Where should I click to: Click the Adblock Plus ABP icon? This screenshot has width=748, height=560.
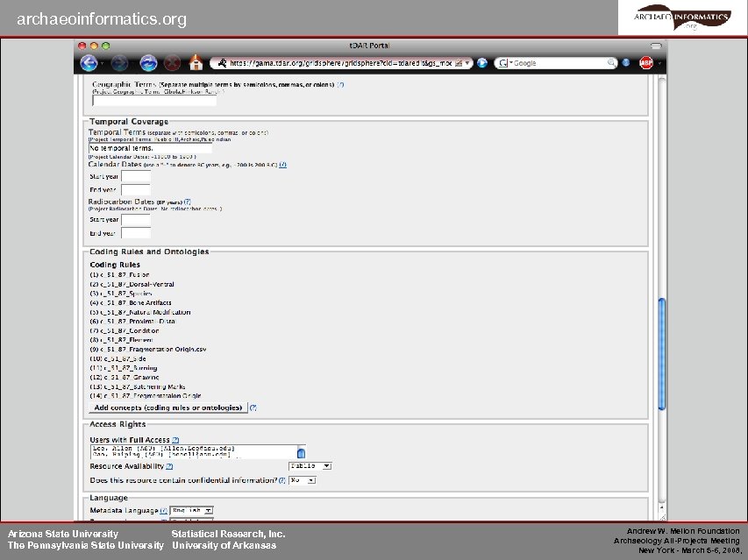coord(646,63)
